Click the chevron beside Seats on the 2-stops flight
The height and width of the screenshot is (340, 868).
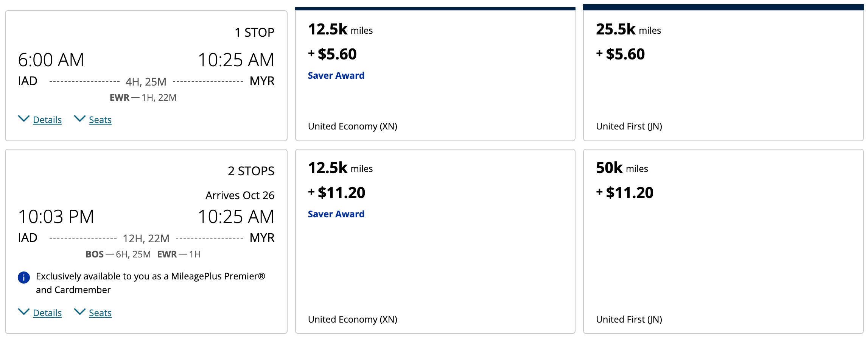pos(80,312)
